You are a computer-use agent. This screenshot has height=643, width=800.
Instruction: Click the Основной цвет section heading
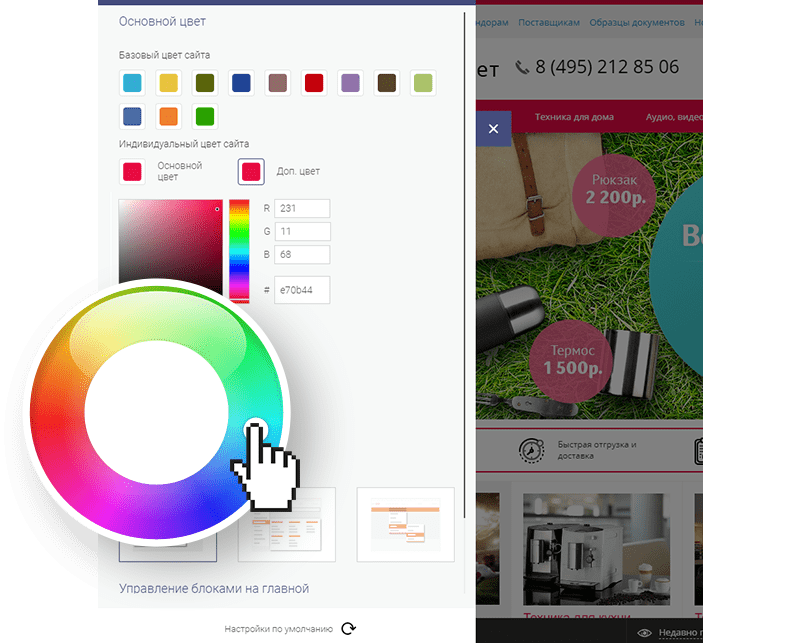point(162,21)
